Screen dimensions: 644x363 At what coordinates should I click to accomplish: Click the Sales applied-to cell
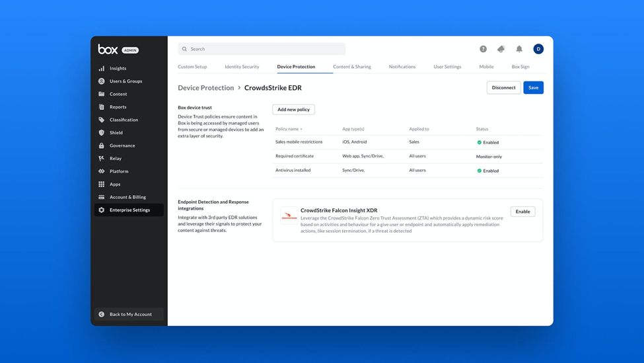coord(414,142)
